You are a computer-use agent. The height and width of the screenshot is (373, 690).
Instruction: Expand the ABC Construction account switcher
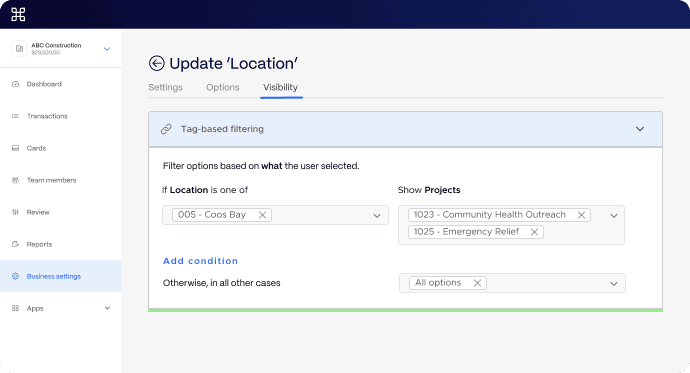point(107,49)
